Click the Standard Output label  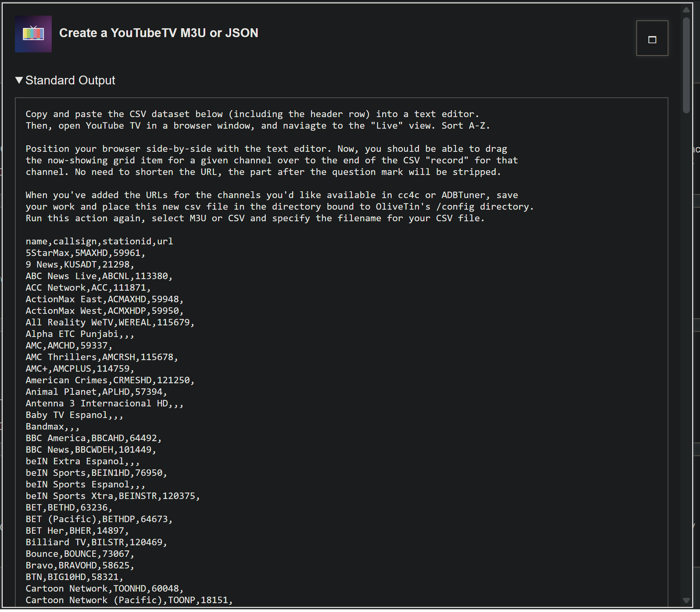click(70, 80)
